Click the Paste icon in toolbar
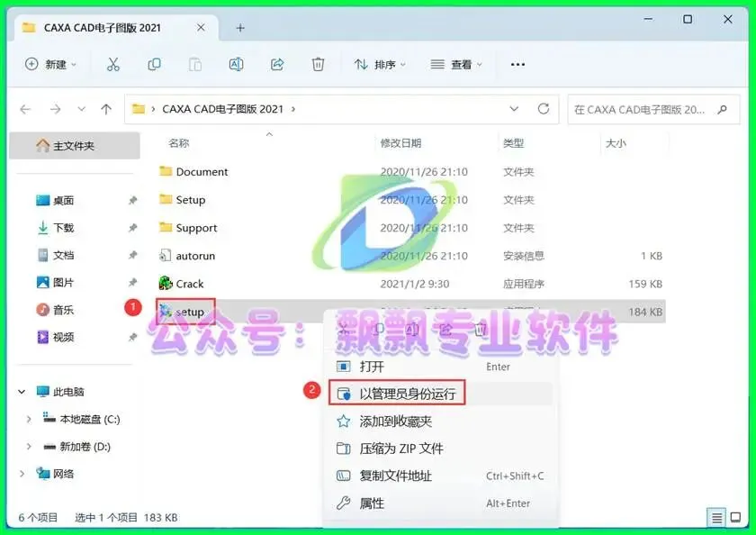Screen dimensions: 756x535 [194, 64]
